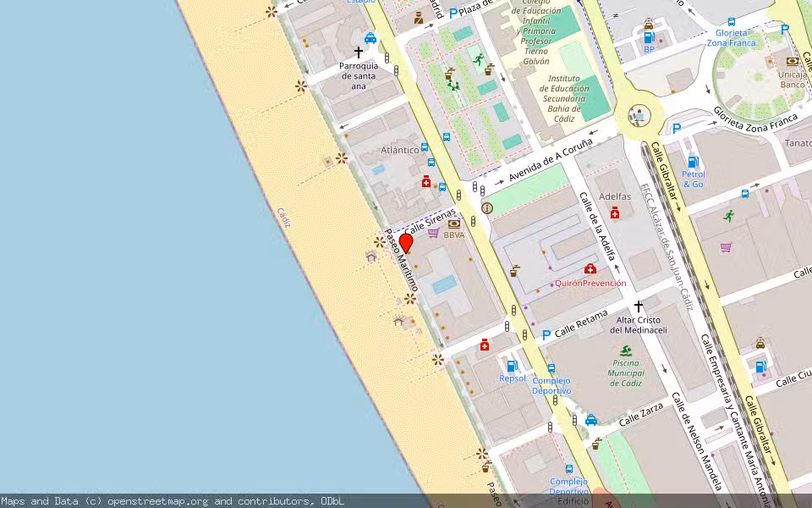Select the bus stop icon above Glorieta Zona Franca label
Viewport: 812px width, 508px height.
(x=731, y=22)
